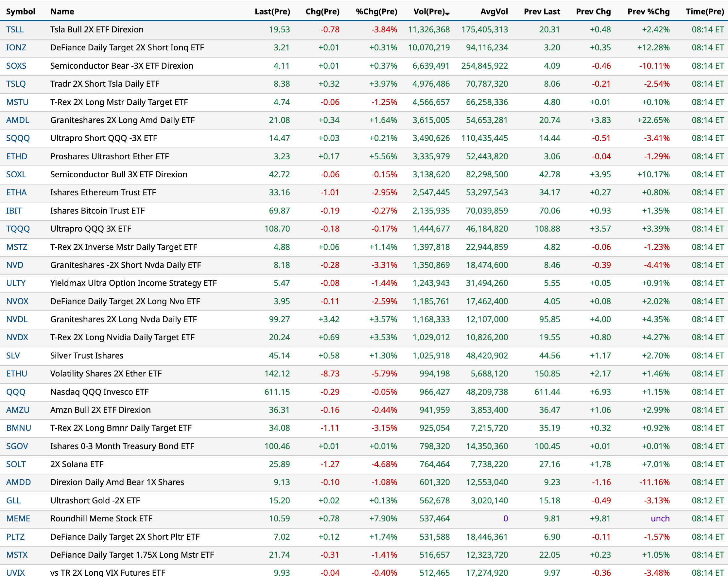Click the TQQQ symbol link
This screenshot has width=728, height=577.
18,229
